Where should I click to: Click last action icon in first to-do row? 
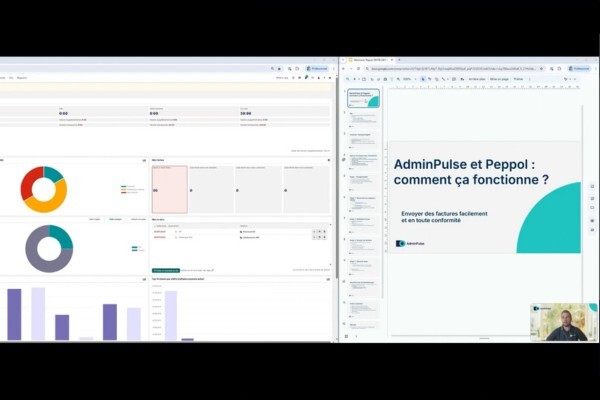325,232
